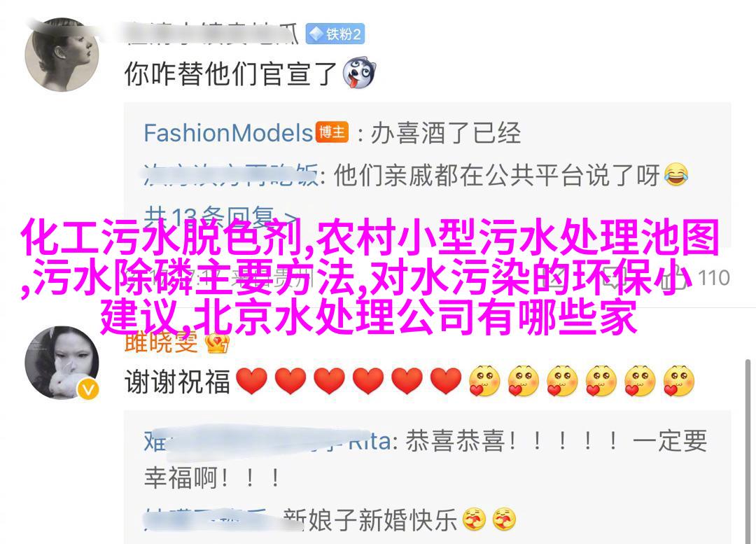The image size is (756, 544).
Task: Tap the 办喜酒了已经 reply text
Action: coord(445,132)
